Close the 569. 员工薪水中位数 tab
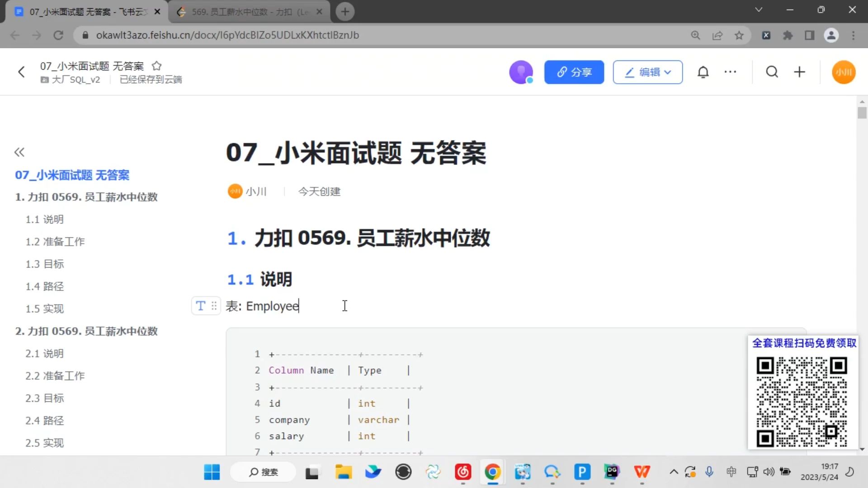Screen dimensions: 868x488 tap(319, 12)
